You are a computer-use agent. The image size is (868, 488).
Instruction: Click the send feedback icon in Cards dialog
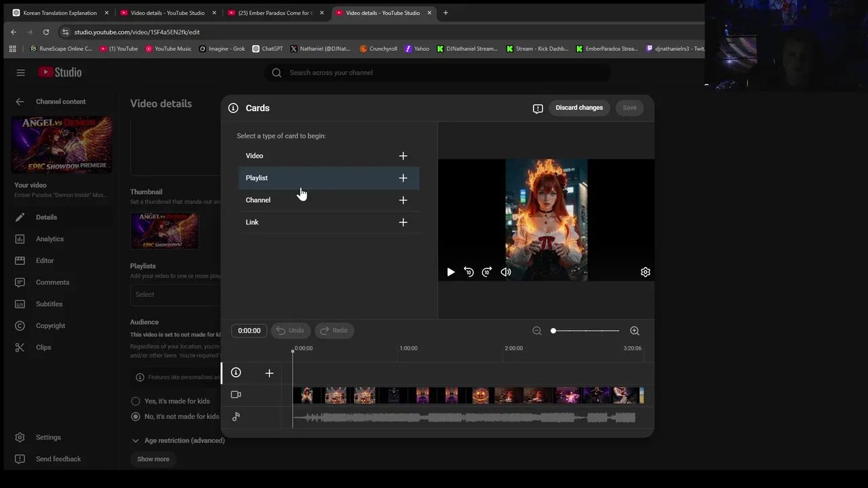[x=538, y=108]
